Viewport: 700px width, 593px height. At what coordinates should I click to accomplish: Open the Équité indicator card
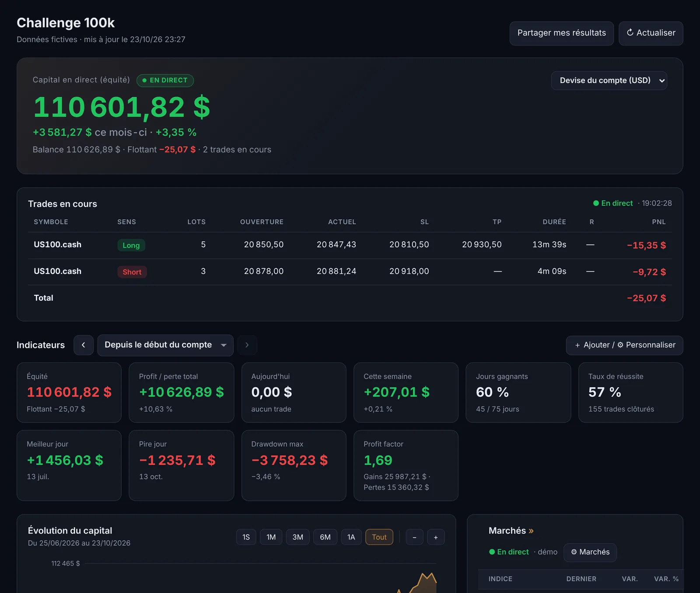click(x=69, y=393)
